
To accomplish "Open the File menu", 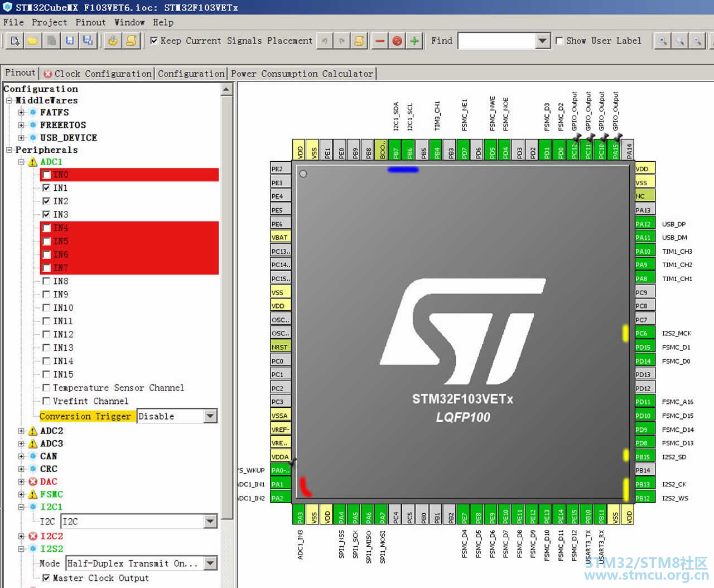I will 13,22.
